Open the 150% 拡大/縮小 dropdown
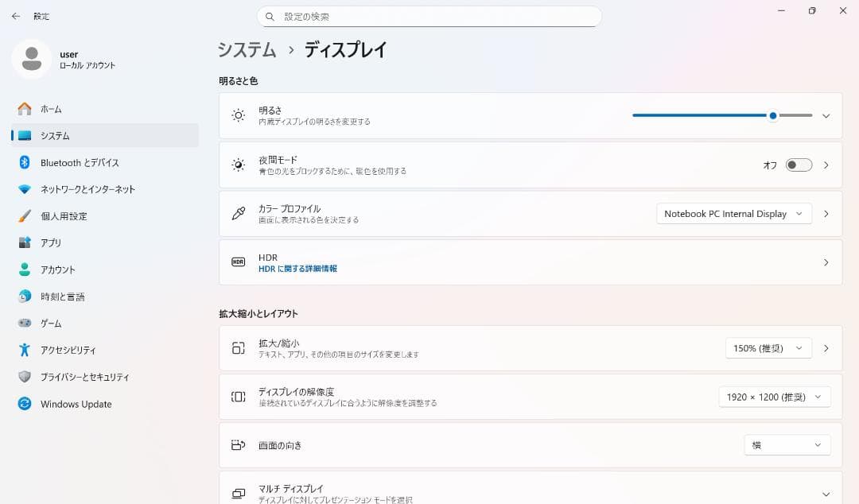 pyautogui.click(x=768, y=347)
